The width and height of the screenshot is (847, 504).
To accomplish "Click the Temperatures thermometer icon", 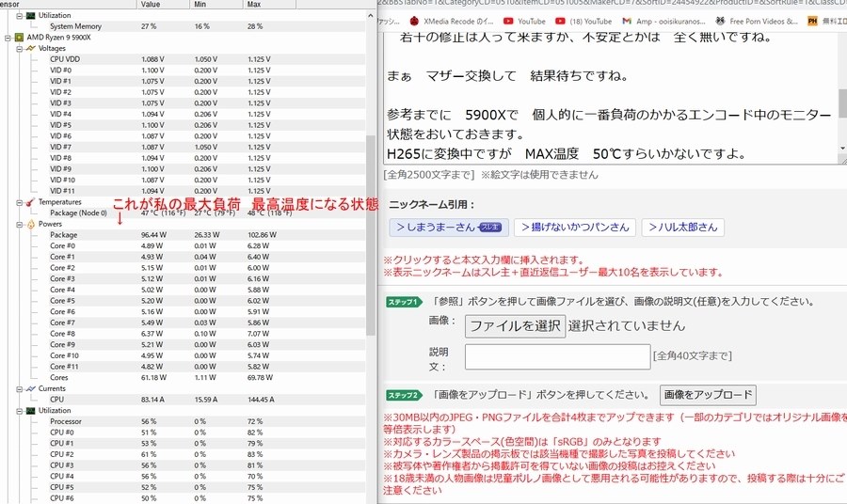I will coord(30,202).
